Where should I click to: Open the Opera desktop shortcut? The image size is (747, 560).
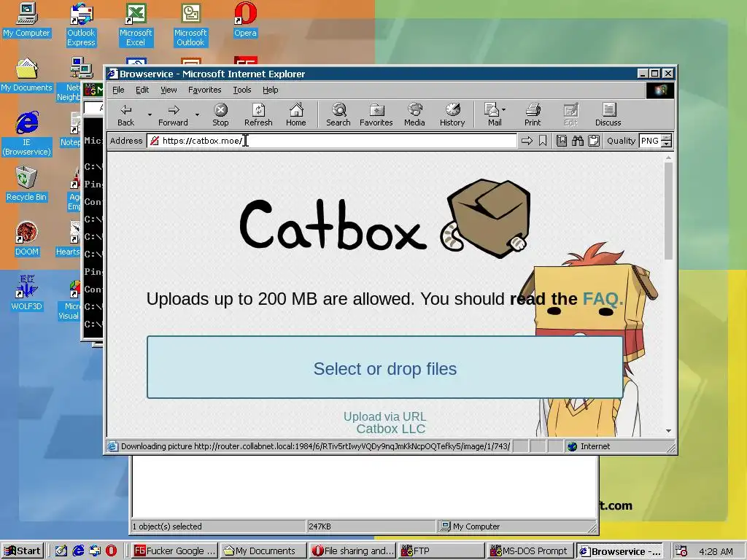tap(245, 20)
